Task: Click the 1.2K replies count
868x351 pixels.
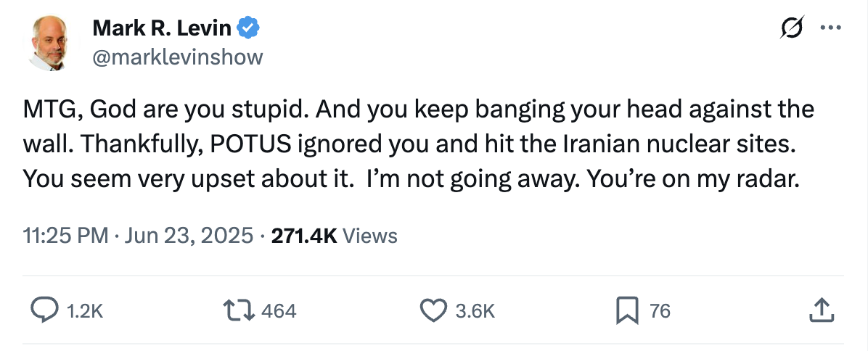Action: point(85,312)
